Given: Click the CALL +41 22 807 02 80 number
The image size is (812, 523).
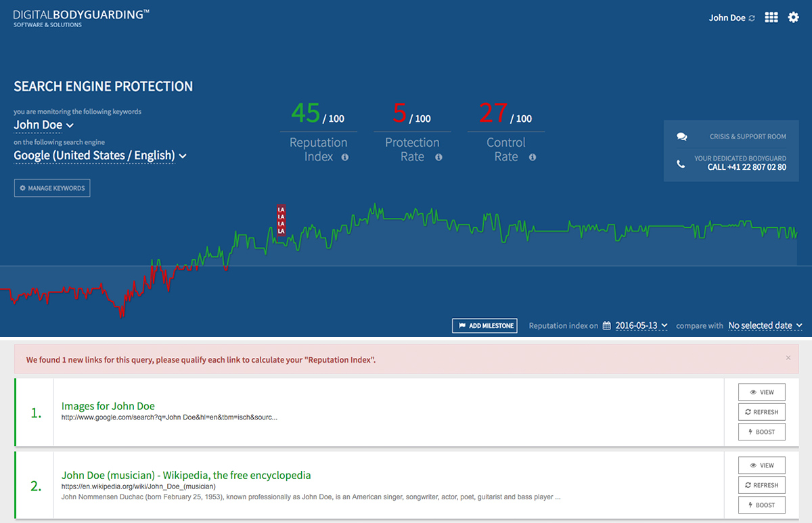Looking at the screenshot, I should click(x=746, y=167).
